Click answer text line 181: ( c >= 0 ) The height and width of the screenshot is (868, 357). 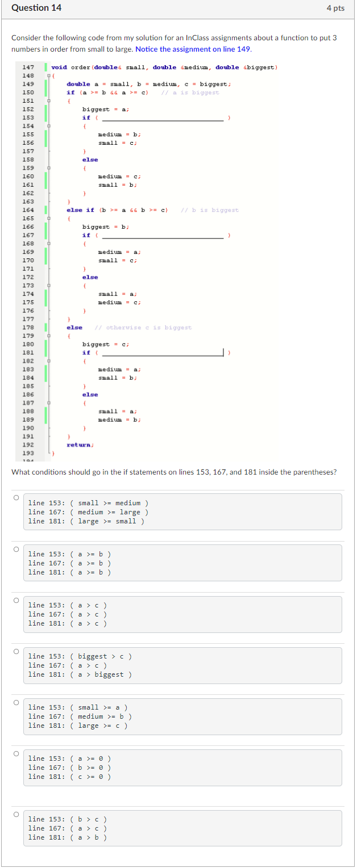[x=69, y=777]
